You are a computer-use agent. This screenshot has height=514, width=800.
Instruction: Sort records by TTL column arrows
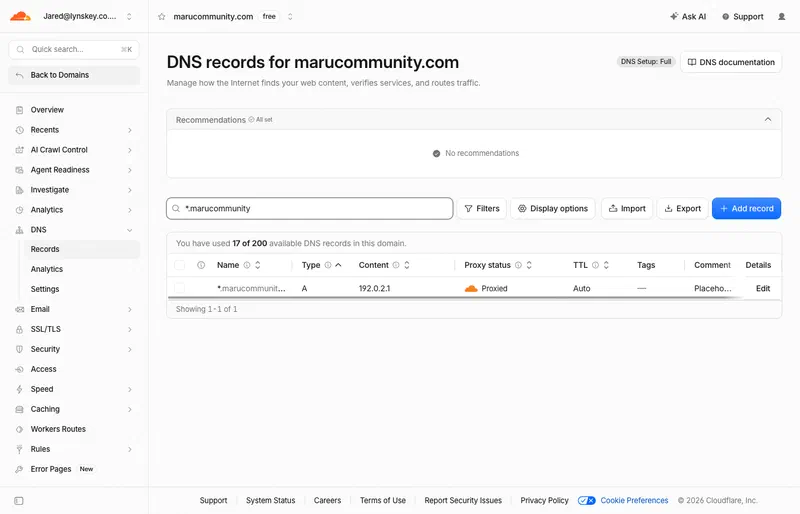click(606, 265)
